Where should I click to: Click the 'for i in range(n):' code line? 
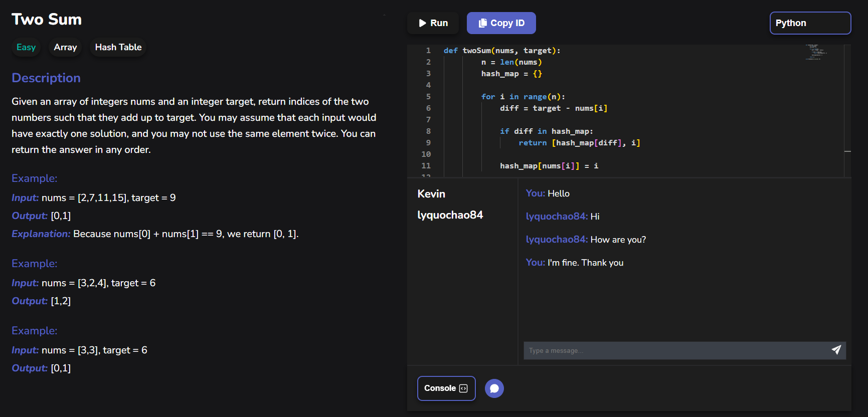523,97
